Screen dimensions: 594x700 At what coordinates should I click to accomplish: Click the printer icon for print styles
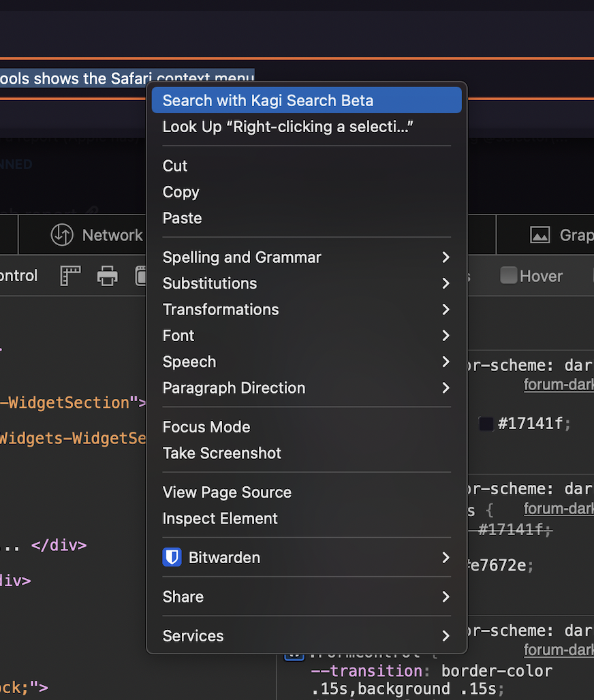107,276
